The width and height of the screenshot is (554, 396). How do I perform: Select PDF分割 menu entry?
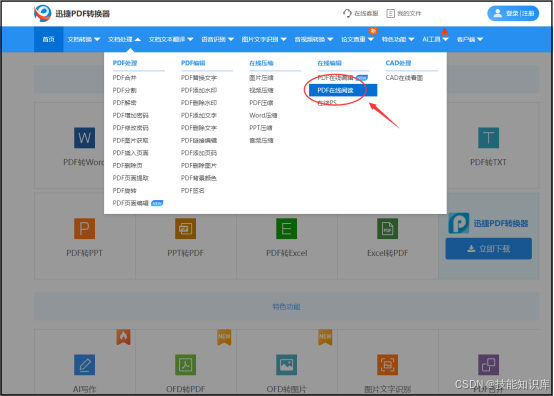tap(124, 90)
